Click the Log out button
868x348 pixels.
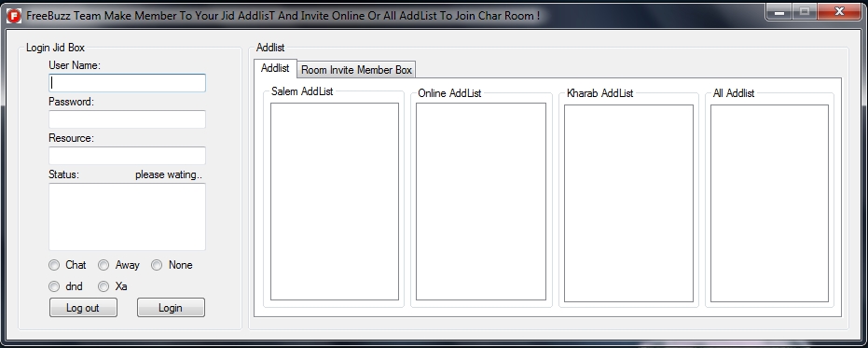pos(83,308)
